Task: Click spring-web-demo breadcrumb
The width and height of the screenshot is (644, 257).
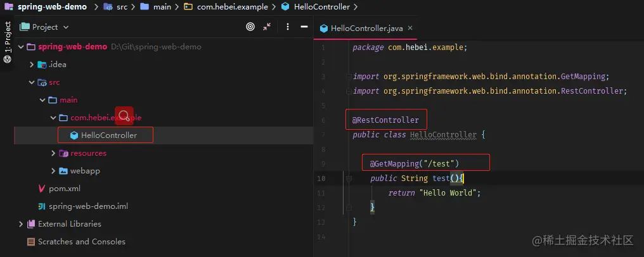Action: click(52, 7)
